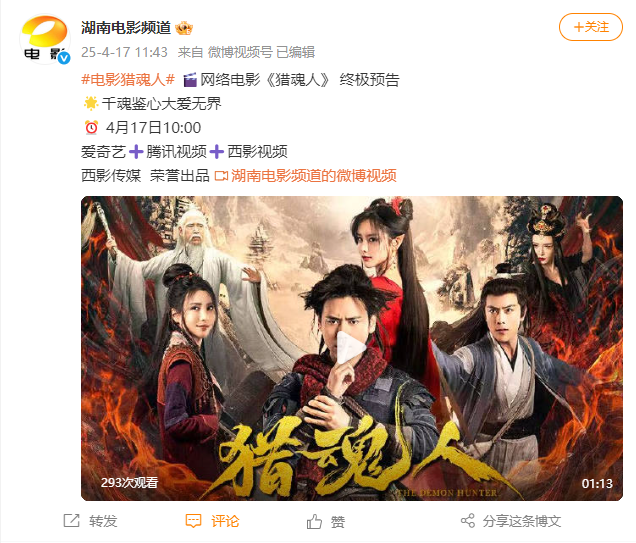
Task: Like the post with thumbs-up icon
Action: tap(314, 521)
